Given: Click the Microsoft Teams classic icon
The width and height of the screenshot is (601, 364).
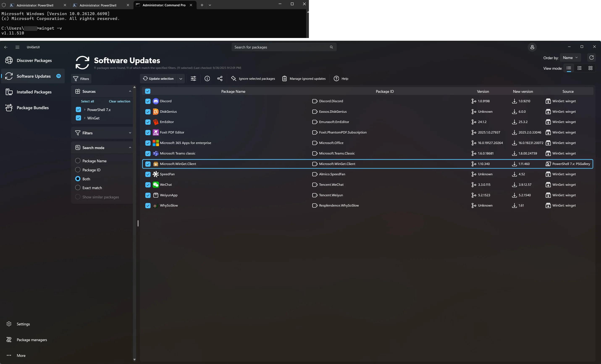Looking at the screenshot, I should point(156,153).
